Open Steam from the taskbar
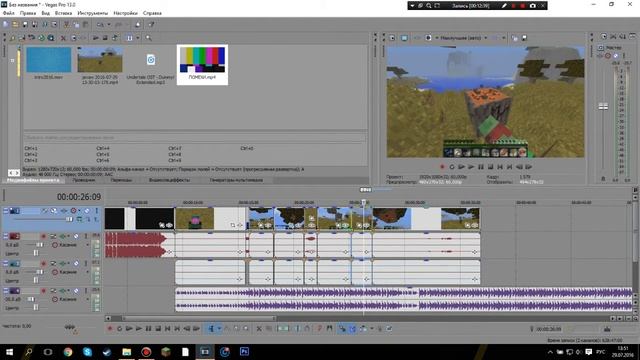This screenshot has width=640, height=360. point(107,351)
